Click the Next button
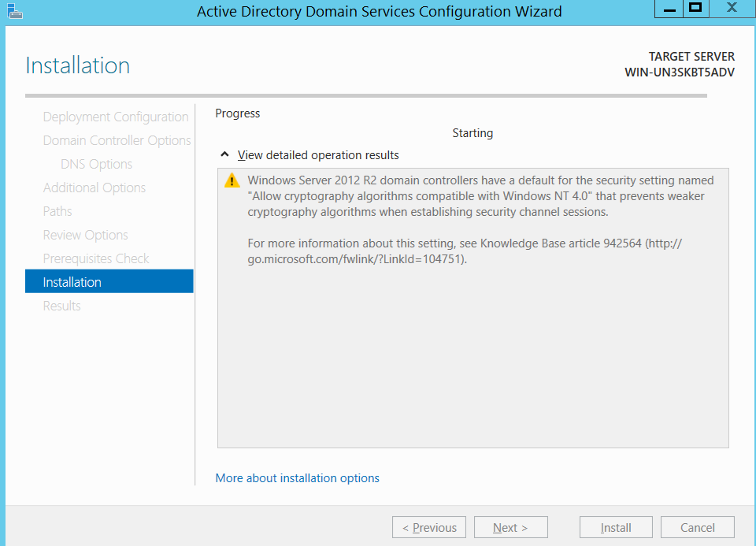This screenshot has height=546, width=756. click(x=510, y=527)
